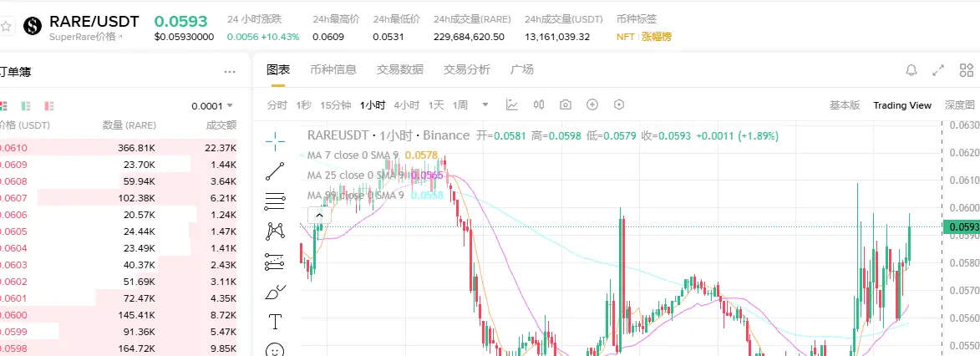Screen dimensions: 980x356
Task: Switch to the 广场 tab
Action: pos(522,69)
